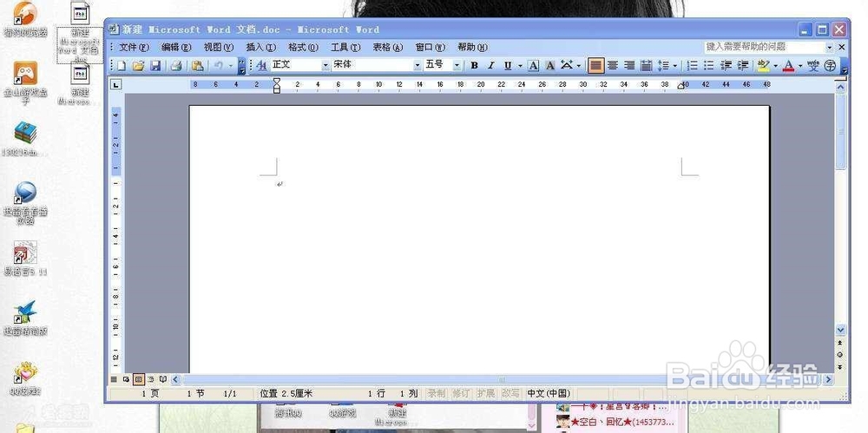Screen dimensions: 868x433
Task: Apply character border button
Action: pyautogui.click(x=533, y=66)
